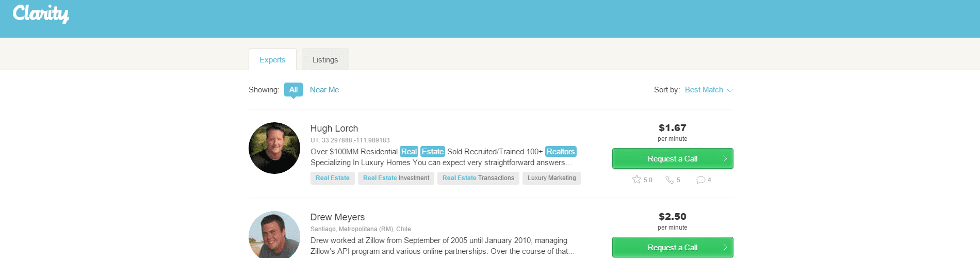The image size is (980, 258).
Task: Open Hugh Lorch's profile photo
Action: click(x=274, y=148)
